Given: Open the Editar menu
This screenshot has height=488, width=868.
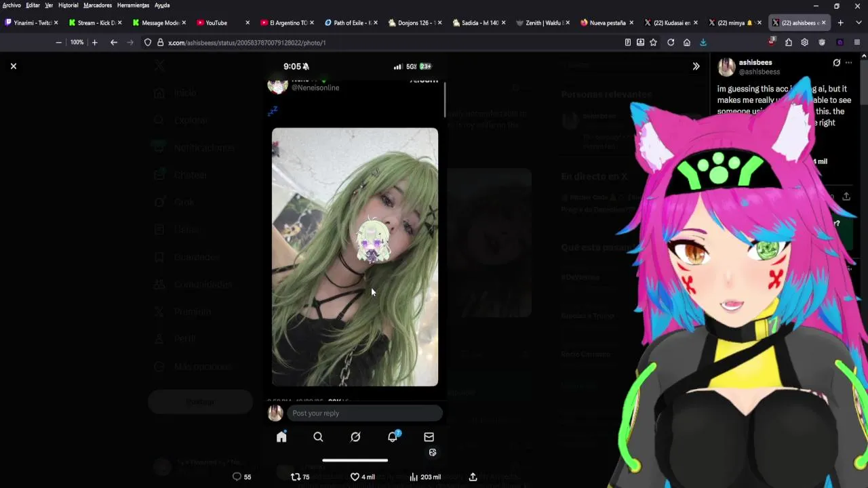Looking at the screenshot, I should [x=33, y=5].
